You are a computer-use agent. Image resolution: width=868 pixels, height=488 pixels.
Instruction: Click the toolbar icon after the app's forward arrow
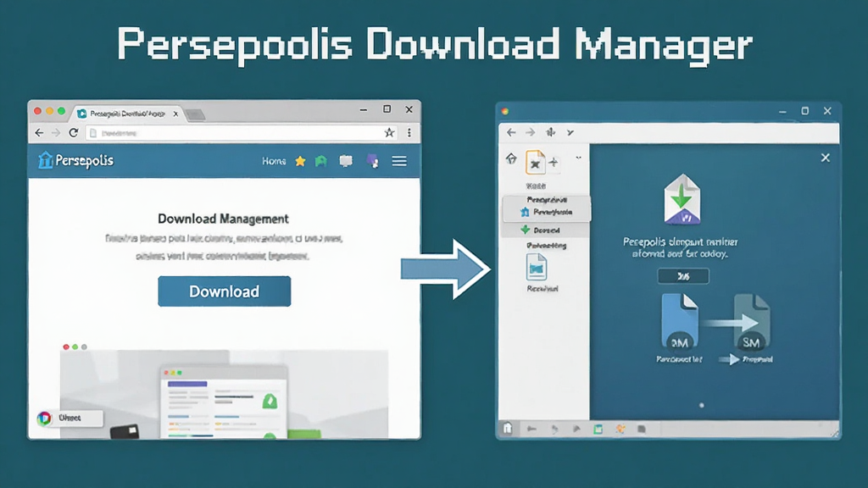[550, 132]
